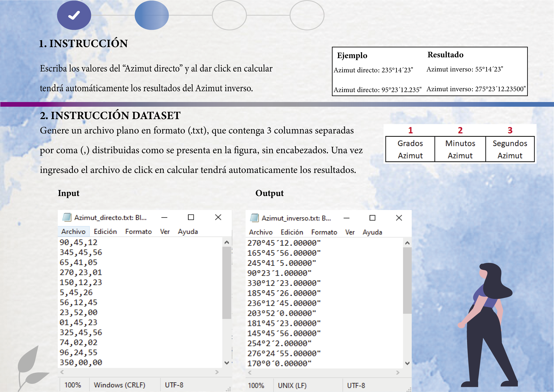The width and height of the screenshot is (554, 392).
Task: Close the Azimut_inverso.txt window
Action: [399, 218]
